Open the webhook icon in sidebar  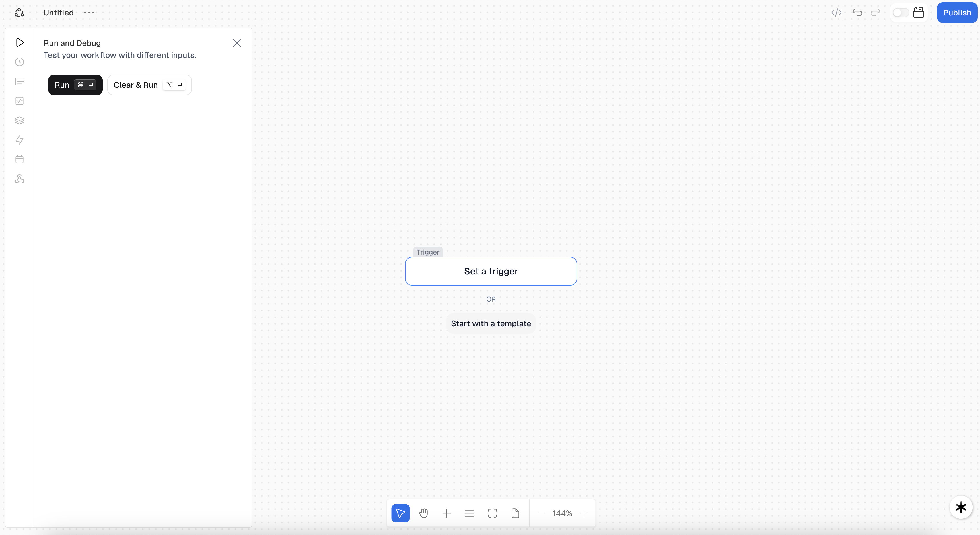point(20,179)
